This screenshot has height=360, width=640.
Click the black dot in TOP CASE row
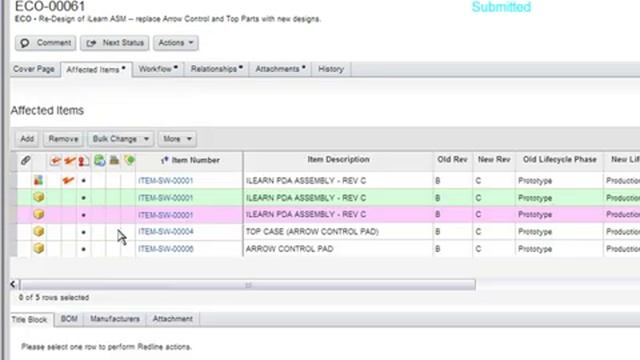pos(84,232)
